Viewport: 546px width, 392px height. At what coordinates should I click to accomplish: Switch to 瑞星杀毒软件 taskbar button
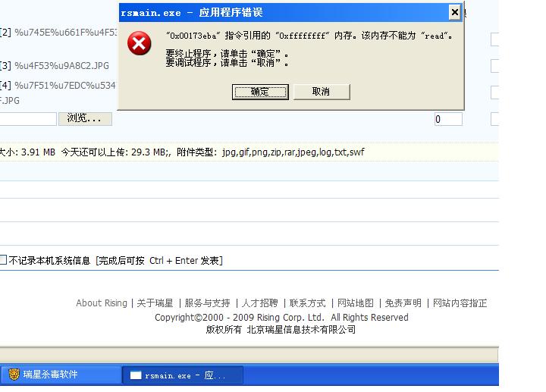coord(61,375)
